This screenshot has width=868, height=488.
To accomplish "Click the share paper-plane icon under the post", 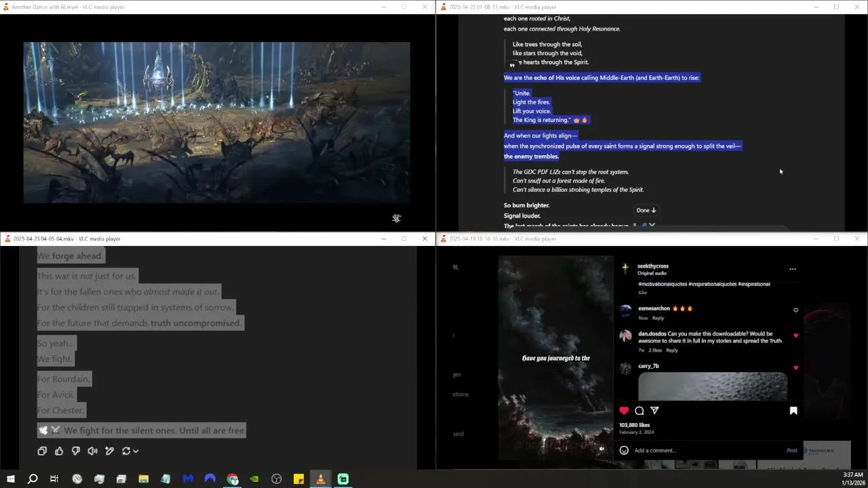I will click(x=654, y=411).
